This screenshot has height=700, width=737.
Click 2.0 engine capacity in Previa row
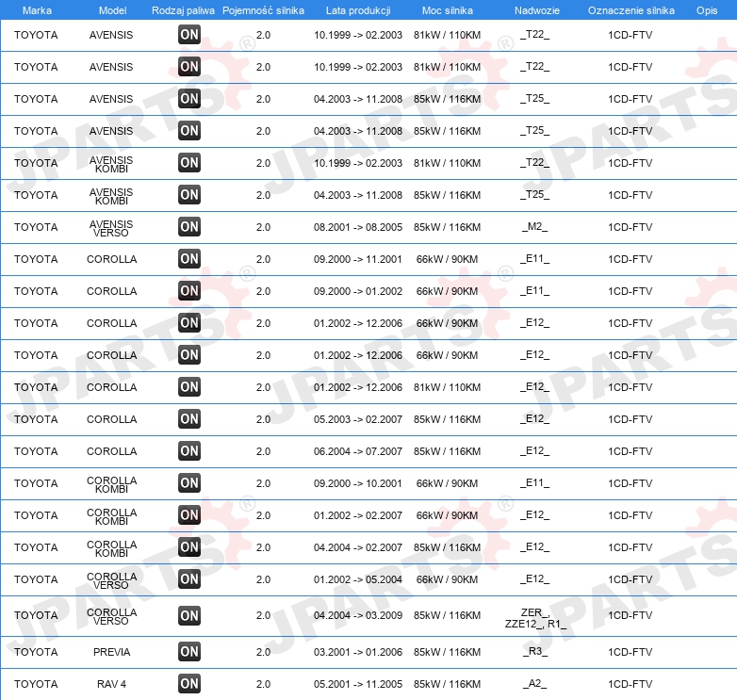[263, 652]
